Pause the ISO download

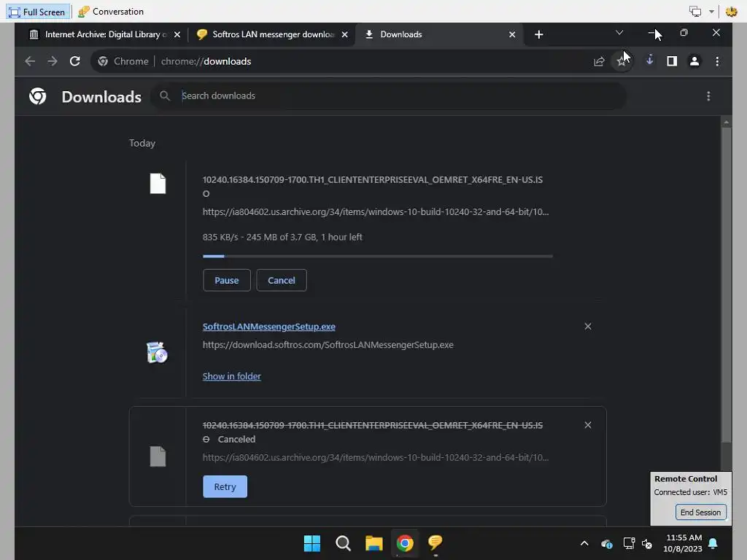click(x=226, y=280)
